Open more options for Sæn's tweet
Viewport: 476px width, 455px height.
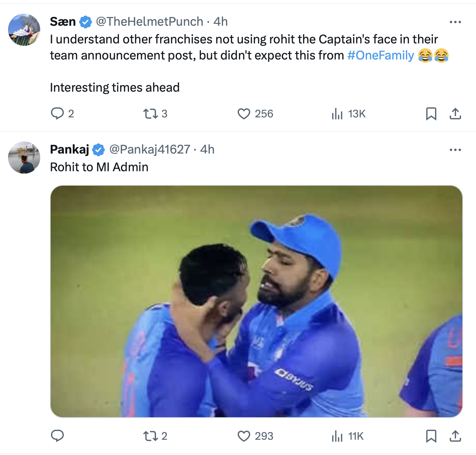[x=455, y=22]
